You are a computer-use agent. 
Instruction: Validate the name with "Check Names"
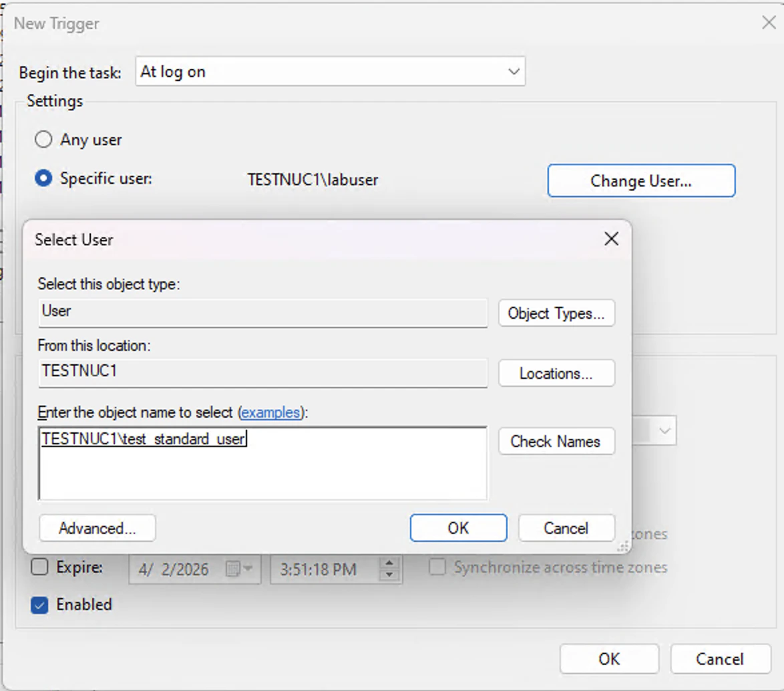(556, 441)
